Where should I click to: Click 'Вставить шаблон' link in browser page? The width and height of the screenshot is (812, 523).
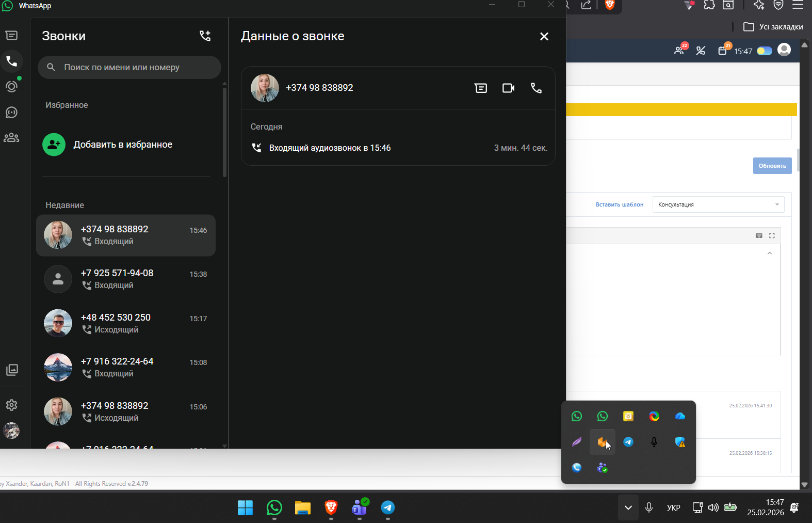[x=620, y=204]
